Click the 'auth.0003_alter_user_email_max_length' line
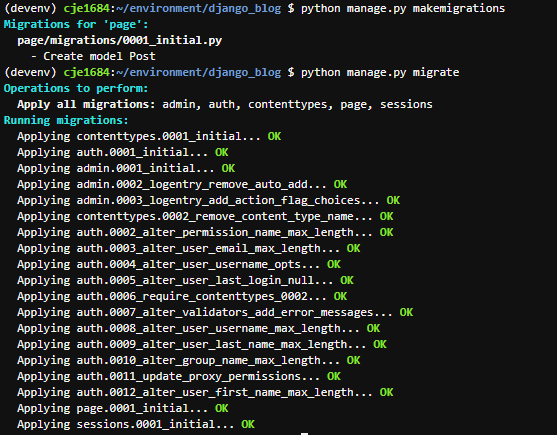 point(189,248)
